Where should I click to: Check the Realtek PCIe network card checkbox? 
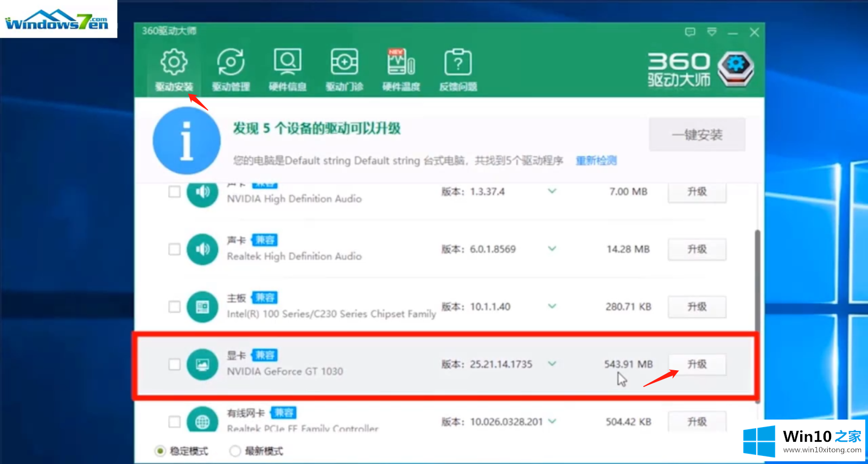(x=174, y=422)
